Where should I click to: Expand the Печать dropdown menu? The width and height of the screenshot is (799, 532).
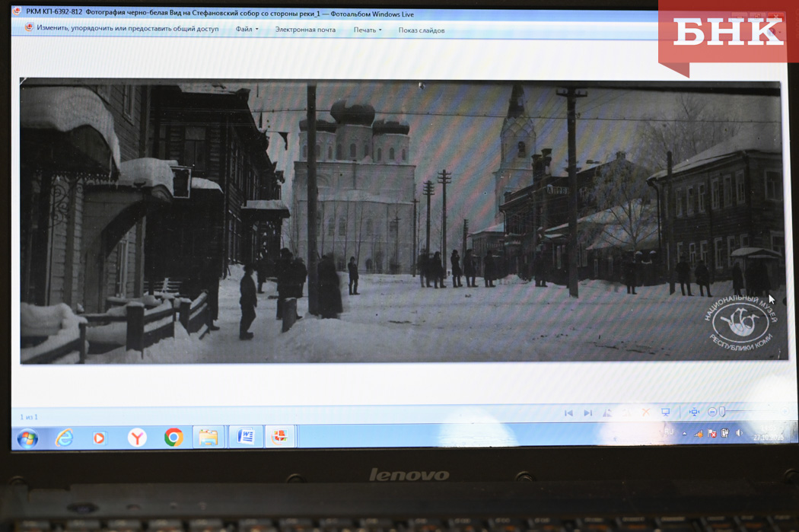(367, 30)
